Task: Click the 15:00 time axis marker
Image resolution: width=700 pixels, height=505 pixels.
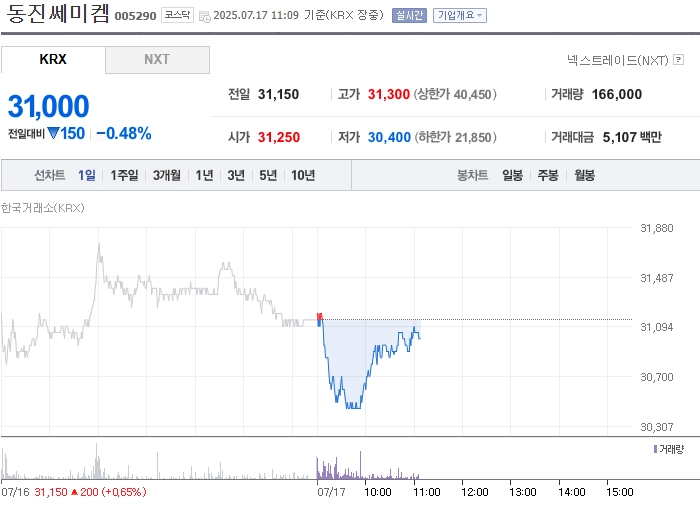Action: (620, 492)
